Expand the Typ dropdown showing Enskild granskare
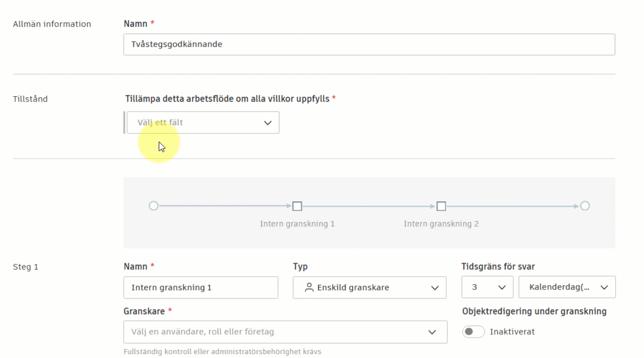The height and width of the screenshot is (358, 644). coord(369,287)
